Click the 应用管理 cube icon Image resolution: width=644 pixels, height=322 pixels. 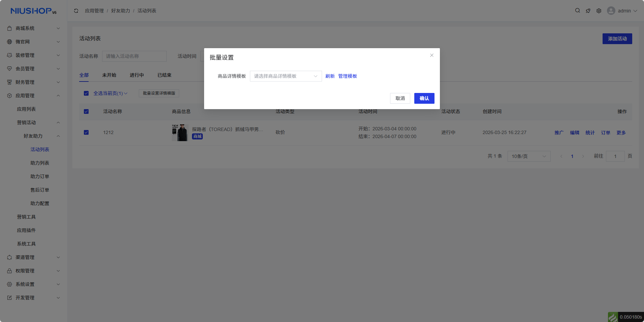[x=9, y=96]
